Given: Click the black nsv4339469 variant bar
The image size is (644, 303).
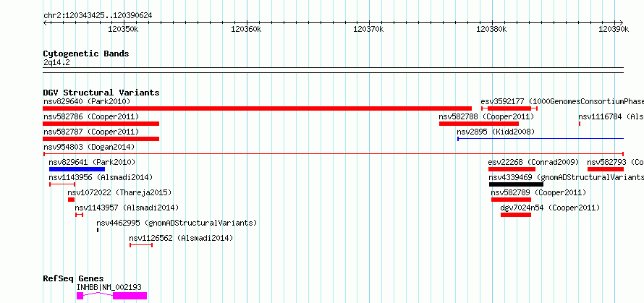Looking at the screenshot, I should click(516, 184).
